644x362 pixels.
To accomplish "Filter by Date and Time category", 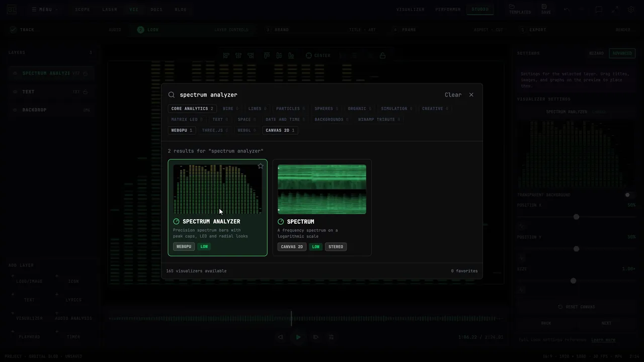I will (285, 120).
